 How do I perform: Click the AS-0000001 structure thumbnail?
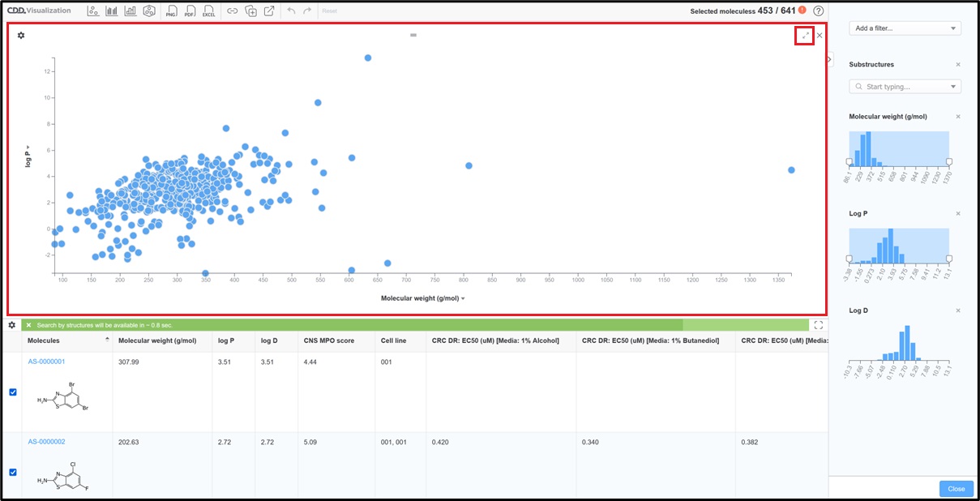(63, 396)
